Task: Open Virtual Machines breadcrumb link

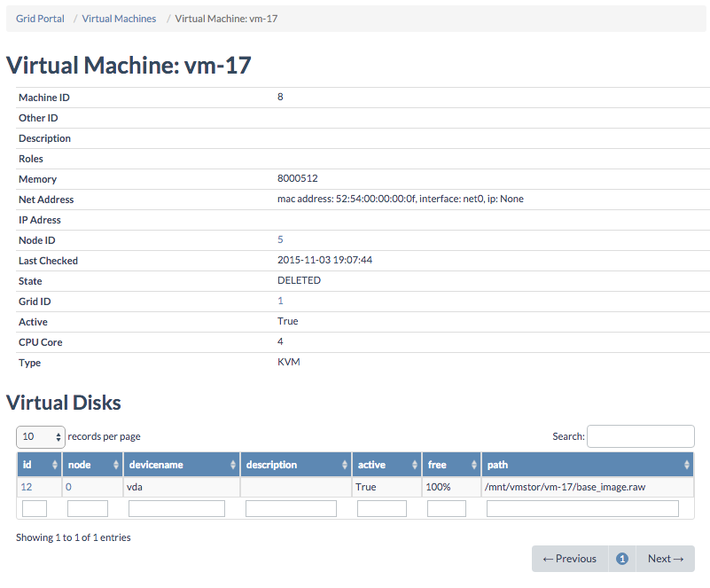Action: click(119, 19)
